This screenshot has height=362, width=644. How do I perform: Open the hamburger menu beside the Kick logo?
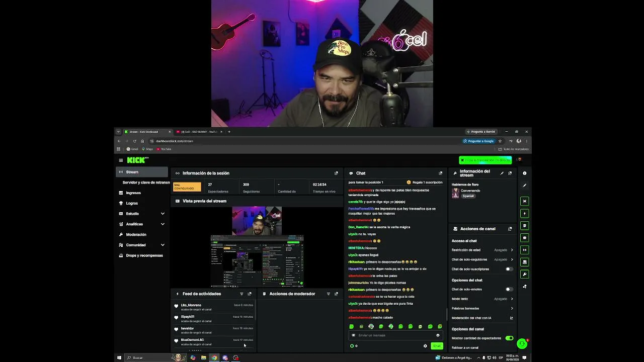[121, 160]
